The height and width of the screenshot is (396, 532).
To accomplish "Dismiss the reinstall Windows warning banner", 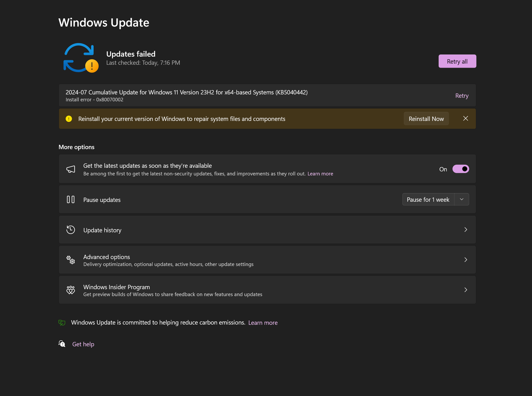I will pos(465,118).
